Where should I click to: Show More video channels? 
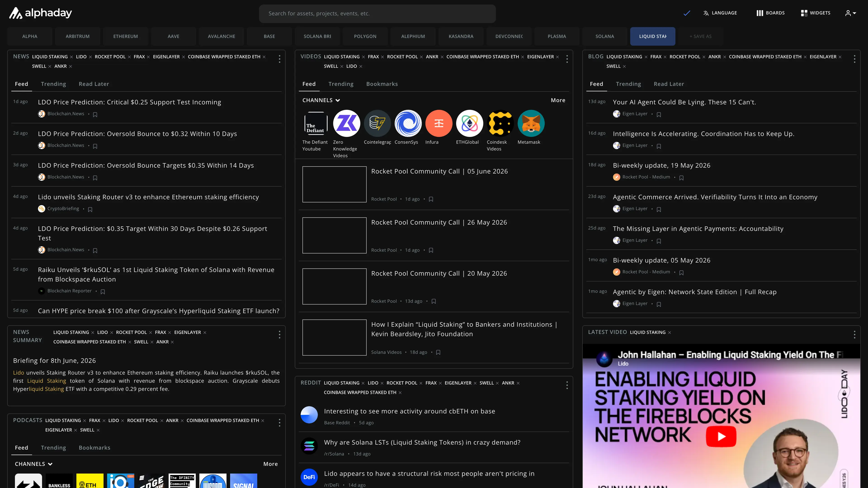tap(558, 100)
